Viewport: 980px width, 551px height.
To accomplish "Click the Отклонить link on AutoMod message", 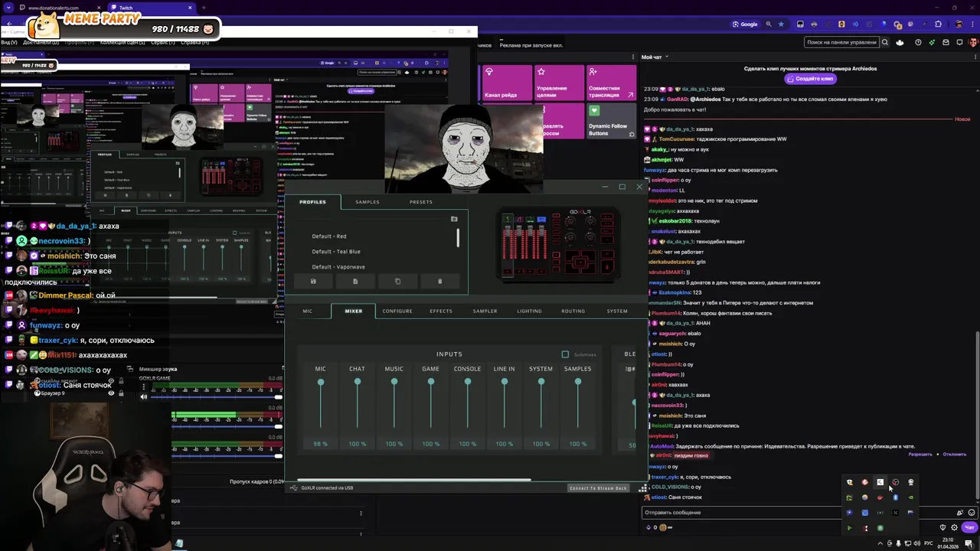I will [x=954, y=455].
